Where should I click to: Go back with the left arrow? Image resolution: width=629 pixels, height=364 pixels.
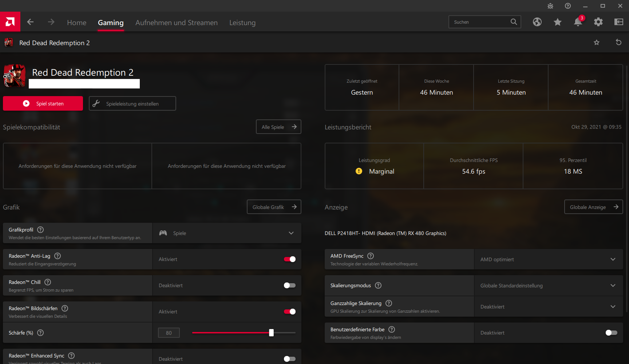tap(30, 22)
